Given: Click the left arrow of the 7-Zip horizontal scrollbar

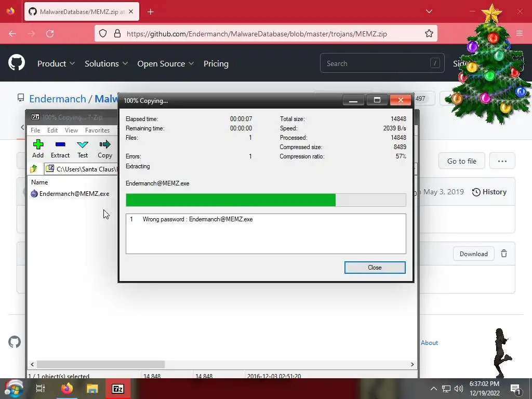Looking at the screenshot, I should tap(32, 364).
